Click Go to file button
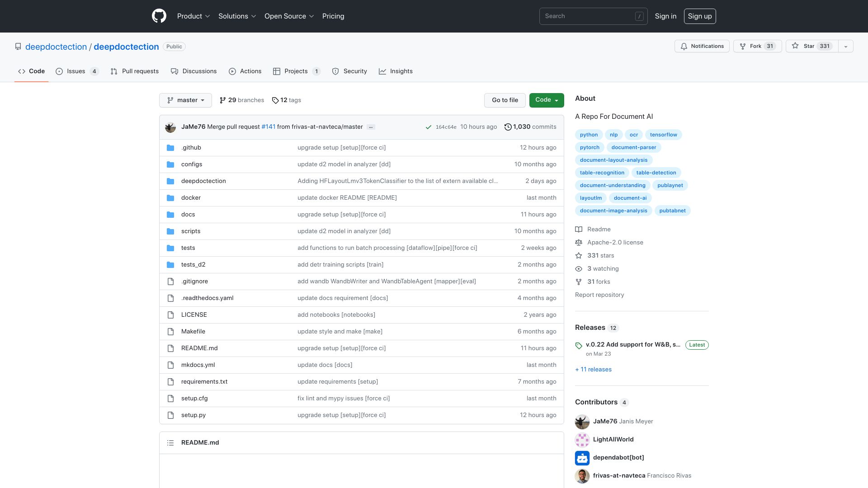The image size is (868, 488). [x=505, y=100]
